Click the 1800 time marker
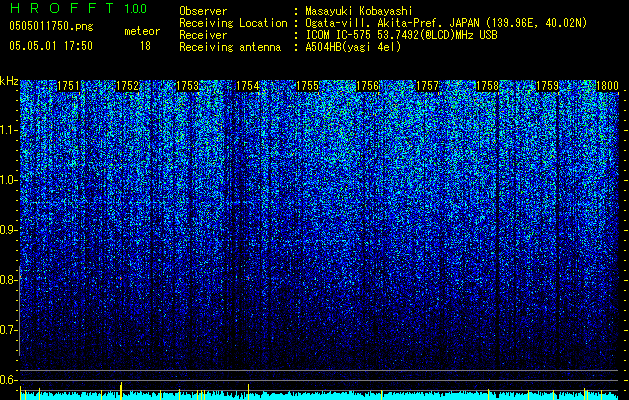This screenshot has width=629, height=400. (607, 86)
